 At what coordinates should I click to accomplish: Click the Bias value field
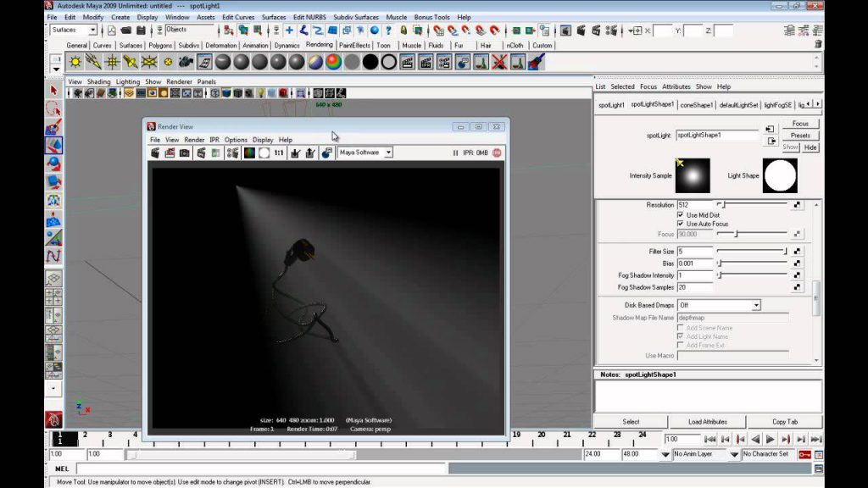[x=695, y=263]
